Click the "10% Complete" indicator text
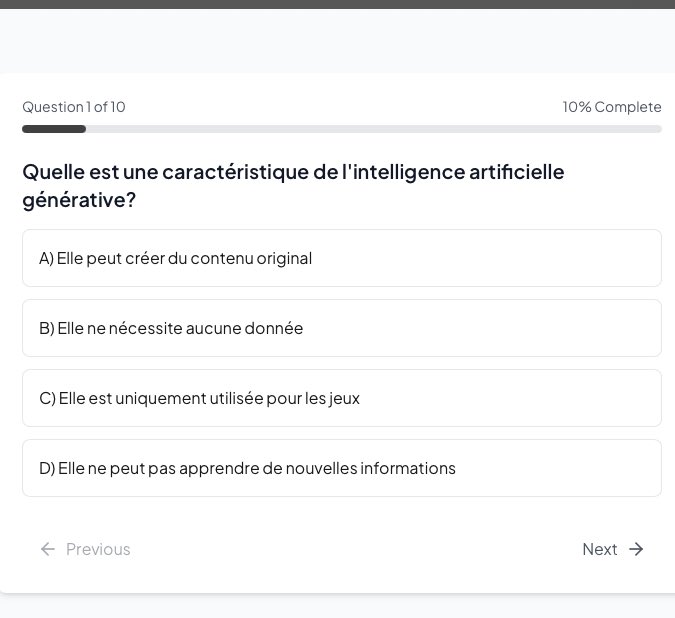This screenshot has height=618, width=675. tap(611, 107)
